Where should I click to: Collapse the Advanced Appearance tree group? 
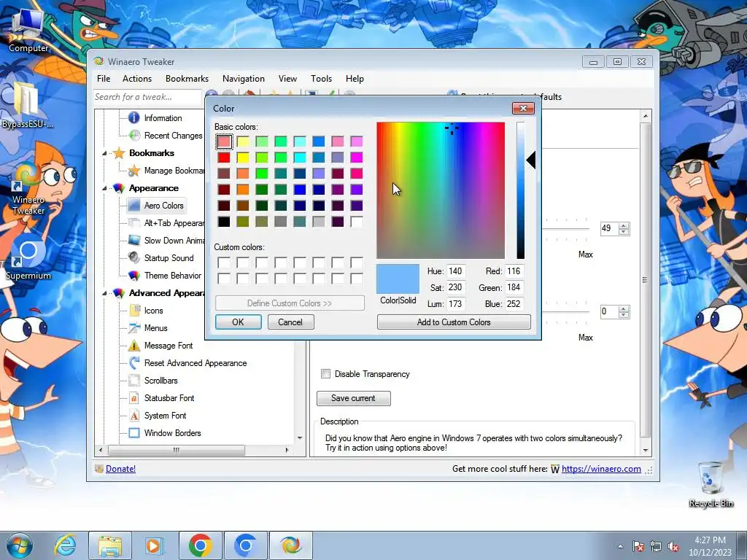click(104, 293)
